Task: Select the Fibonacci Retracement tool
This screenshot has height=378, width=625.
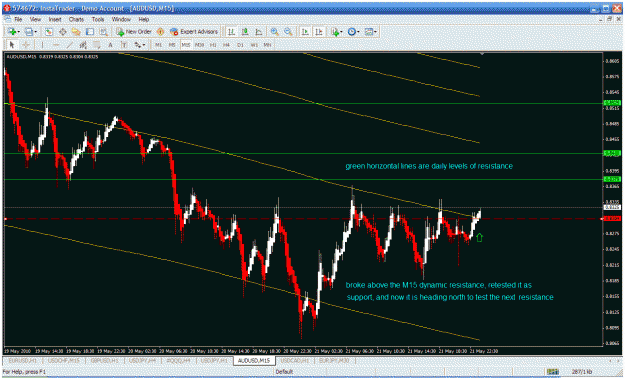Action: tap(96, 45)
